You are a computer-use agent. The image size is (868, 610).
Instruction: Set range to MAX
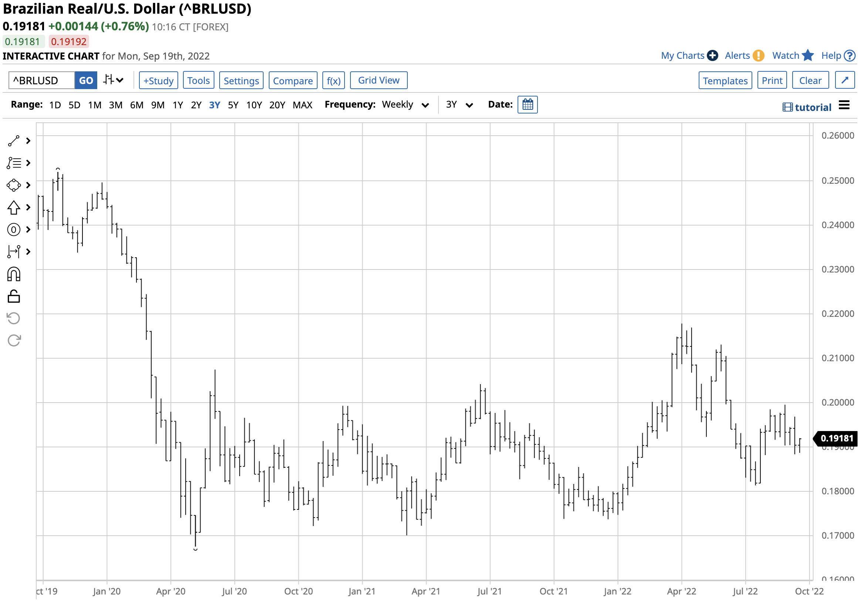pos(303,105)
